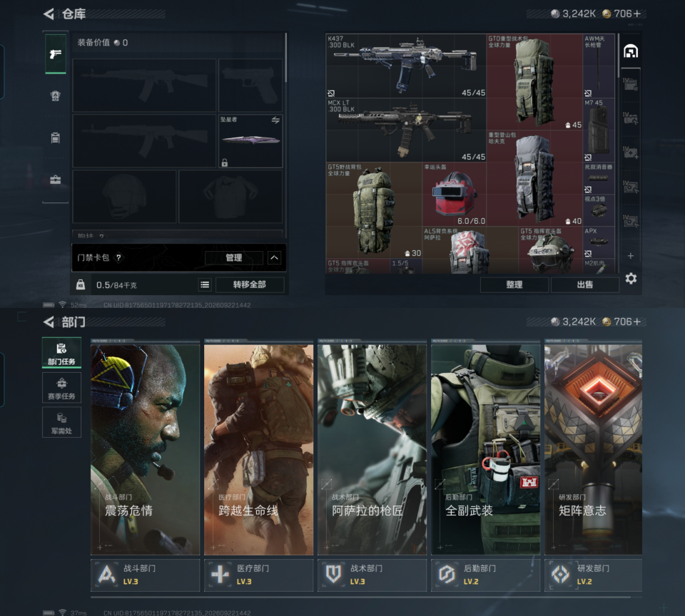Click the plus next to 706 in 部门 screen
685x616 pixels.
coord(637,322)
